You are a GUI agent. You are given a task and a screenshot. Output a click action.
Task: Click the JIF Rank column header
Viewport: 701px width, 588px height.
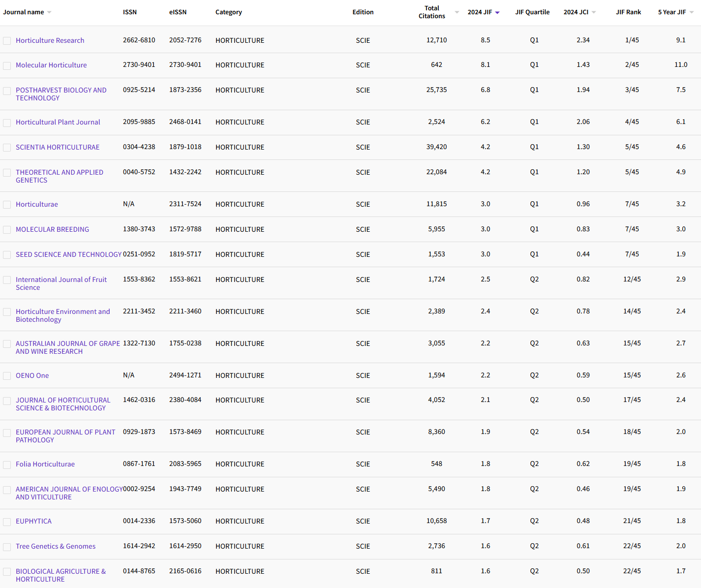point(628,12)
